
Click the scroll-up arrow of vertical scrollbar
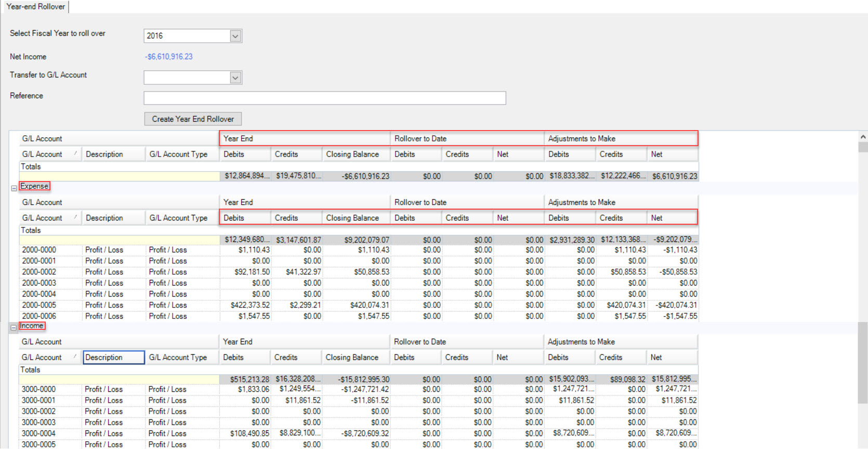(x=863, y=137)
